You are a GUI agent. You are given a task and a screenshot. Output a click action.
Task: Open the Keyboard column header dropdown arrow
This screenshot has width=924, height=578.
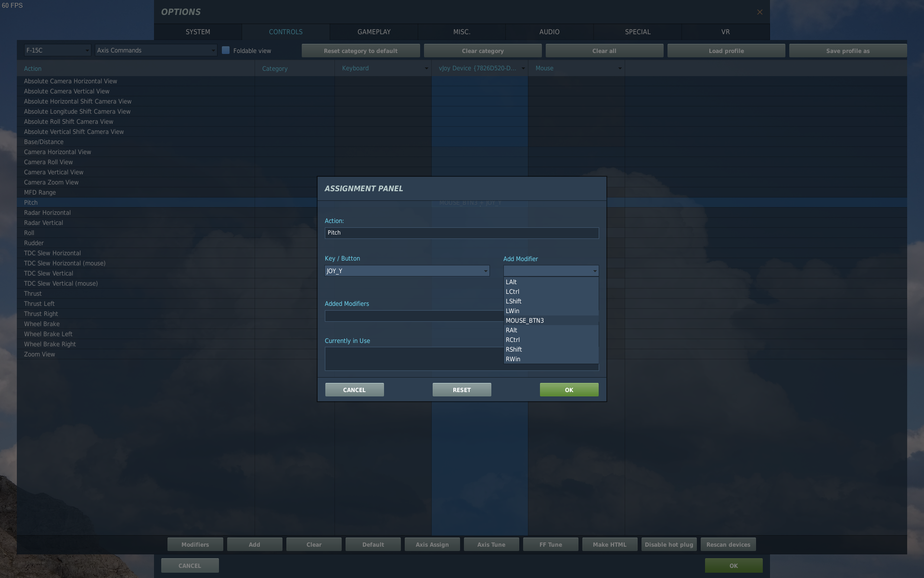pyautogui.click(x=426, y=68)
